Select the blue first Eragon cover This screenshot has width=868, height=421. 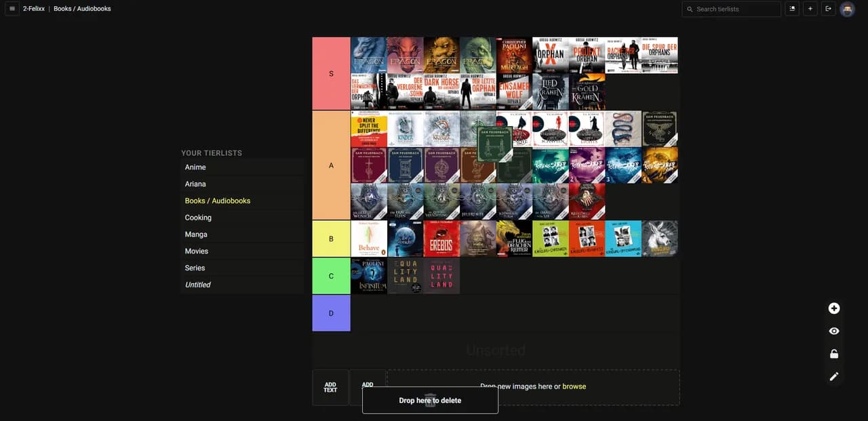[369, 55]
